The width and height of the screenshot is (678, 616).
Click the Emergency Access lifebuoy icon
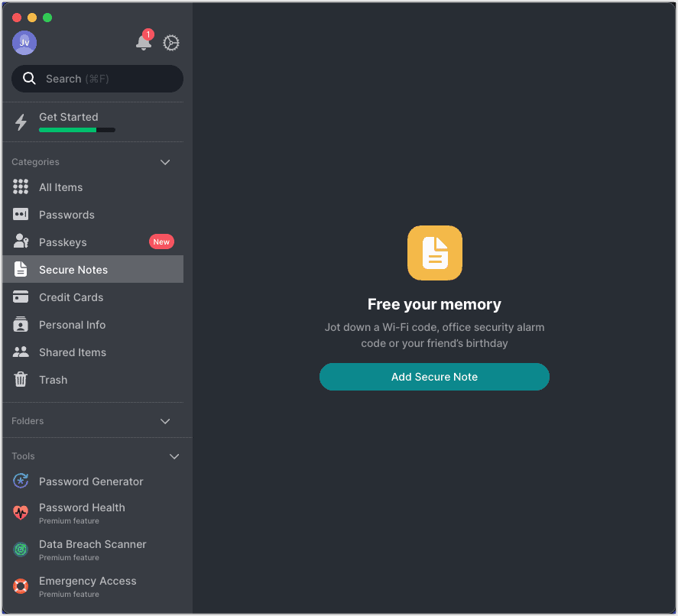tap(21, 586)
